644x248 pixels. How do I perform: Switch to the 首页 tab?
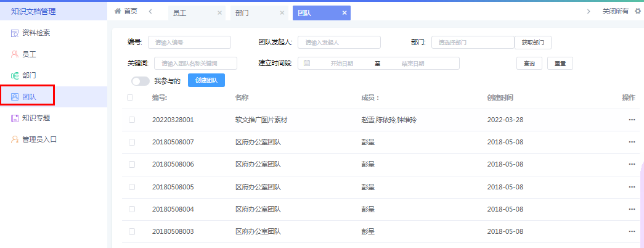(126, 11)
